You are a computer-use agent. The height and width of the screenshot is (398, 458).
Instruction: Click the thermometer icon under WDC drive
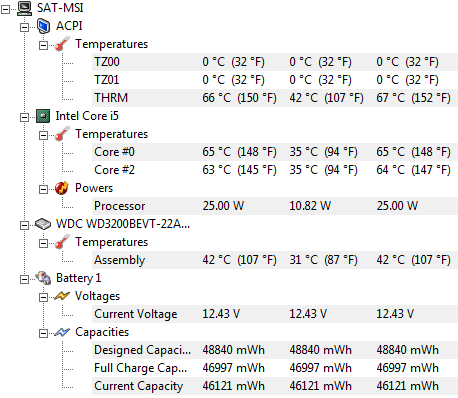62,242
